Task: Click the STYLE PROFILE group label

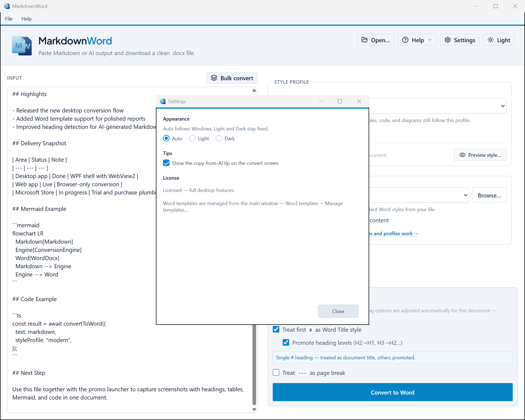Action: coord(291,82)
